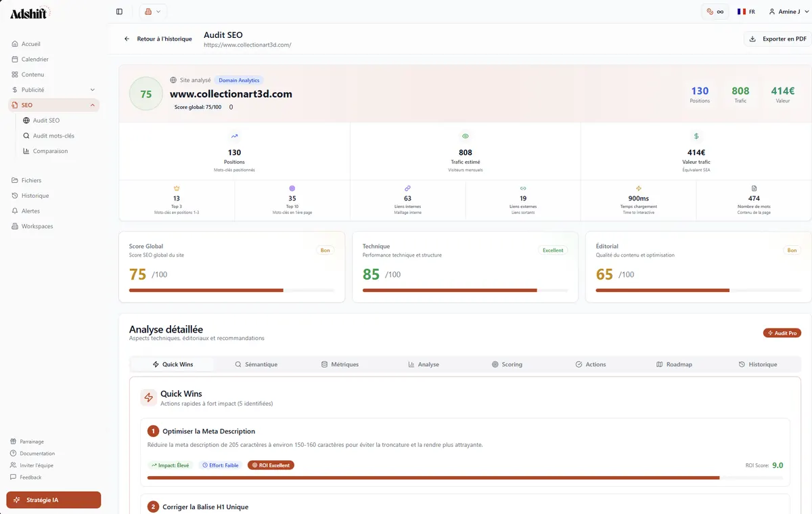
Task: Click the Éditorial score progress bar
Action: pyautogui.click(x=698, y=291)
